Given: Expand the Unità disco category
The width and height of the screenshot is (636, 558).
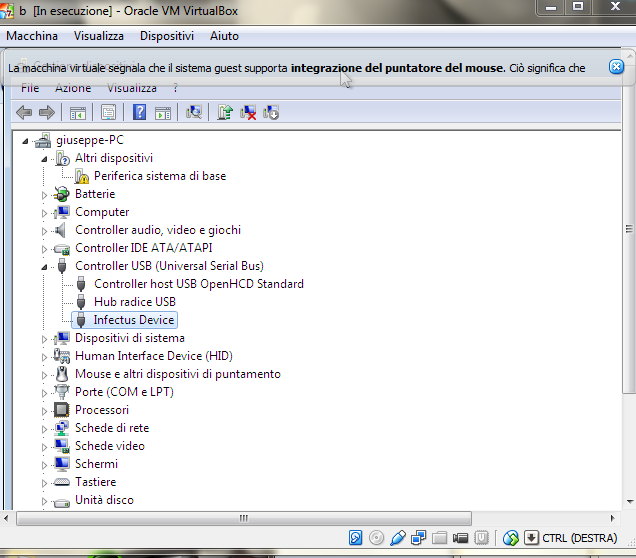Looking at the screenshot, I should 44,501.
